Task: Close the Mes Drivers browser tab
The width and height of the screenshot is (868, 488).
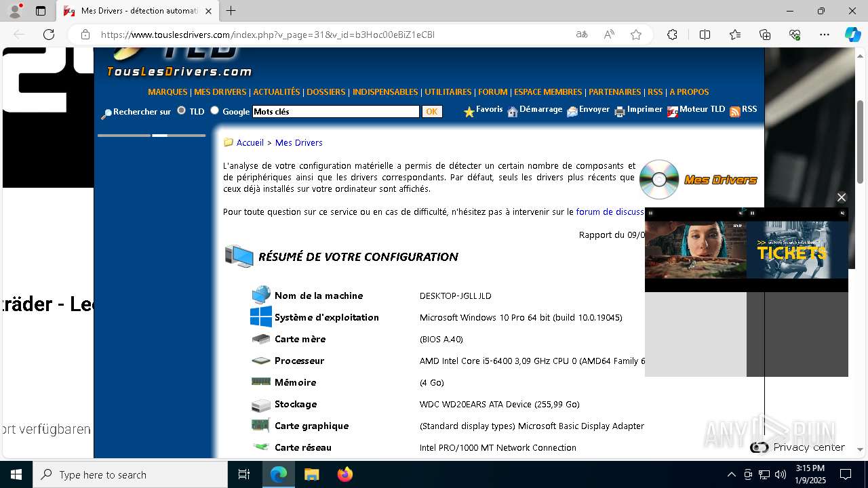Action: click(x=209, y=11)
